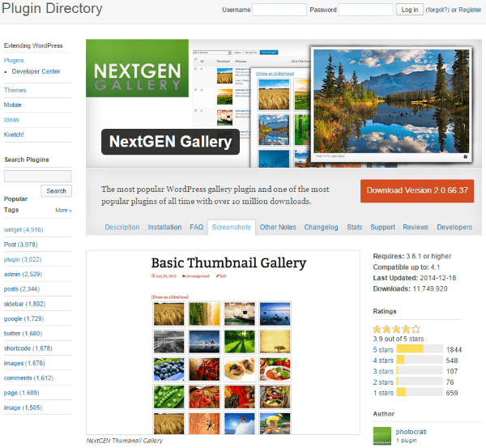
Task: Select the Reviews tab
Action: click(416, 228)
